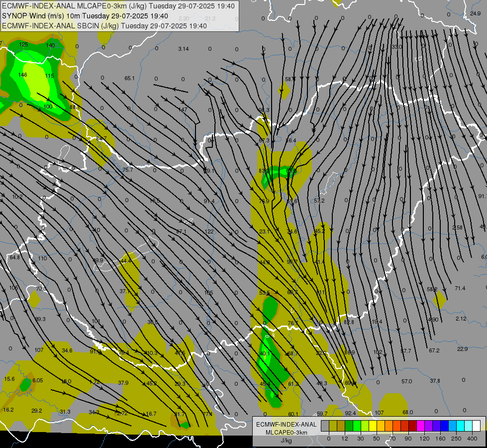Click map value 15.6
The width and height of the screenshot is (487, 448).
9,379
